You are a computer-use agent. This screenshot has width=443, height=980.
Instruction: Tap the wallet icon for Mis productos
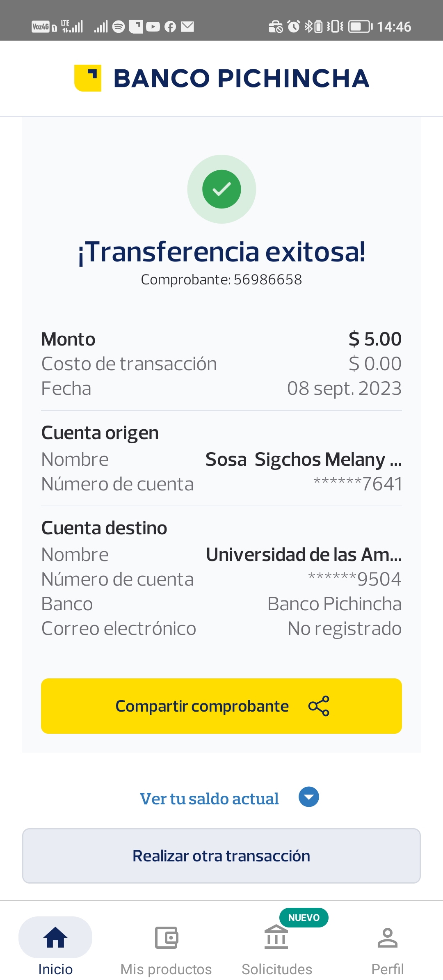(x=166, y=937)
